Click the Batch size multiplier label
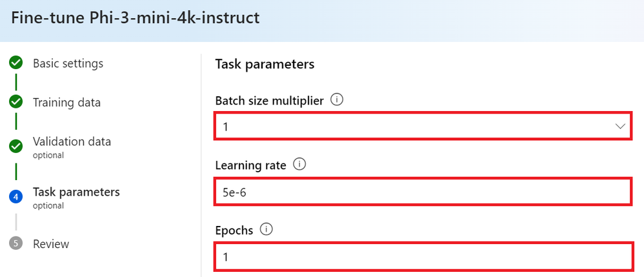Screen dimensions: 644x277 tap(269, 101)
